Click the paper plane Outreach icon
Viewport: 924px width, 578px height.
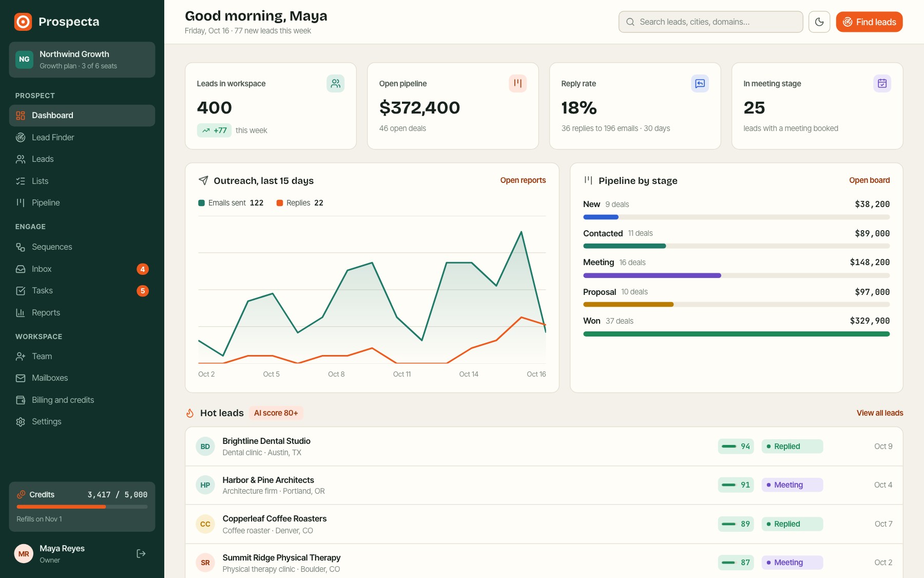tap(203, 180)
